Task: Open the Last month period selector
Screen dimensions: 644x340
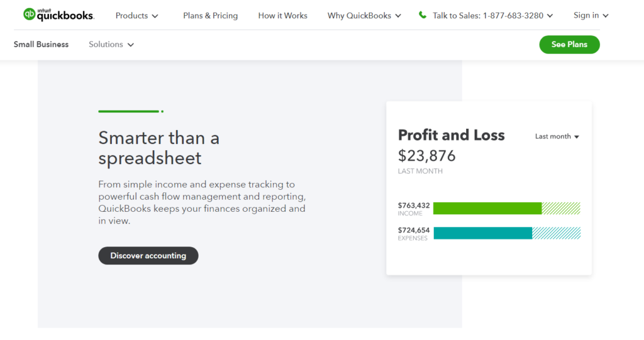Action: pyautogui.click(x=557, y=136)
